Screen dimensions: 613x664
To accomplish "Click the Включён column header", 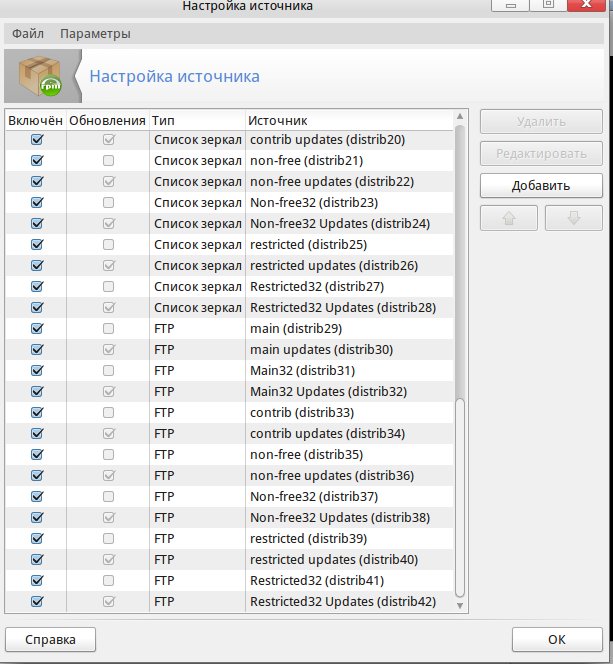I will click(x=36, y=121).
